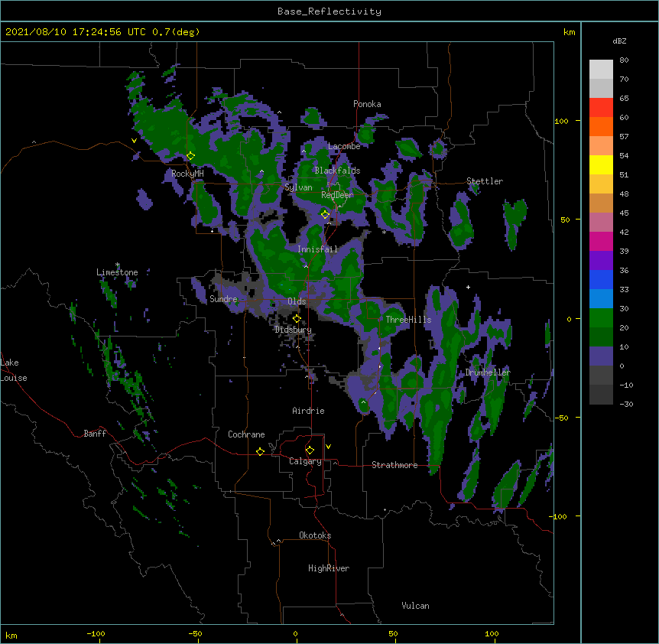Viewport: 659px width, 644px height.
Task: Click the Vulcan label
Action: coord(415,606)
